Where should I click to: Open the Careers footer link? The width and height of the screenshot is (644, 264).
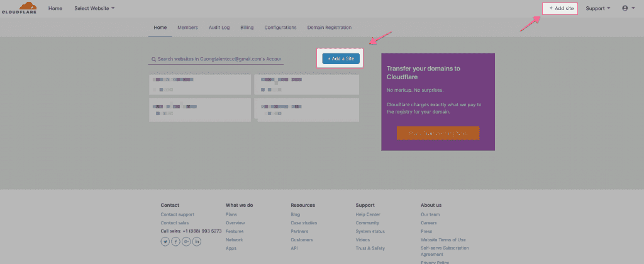pos(428,223)
